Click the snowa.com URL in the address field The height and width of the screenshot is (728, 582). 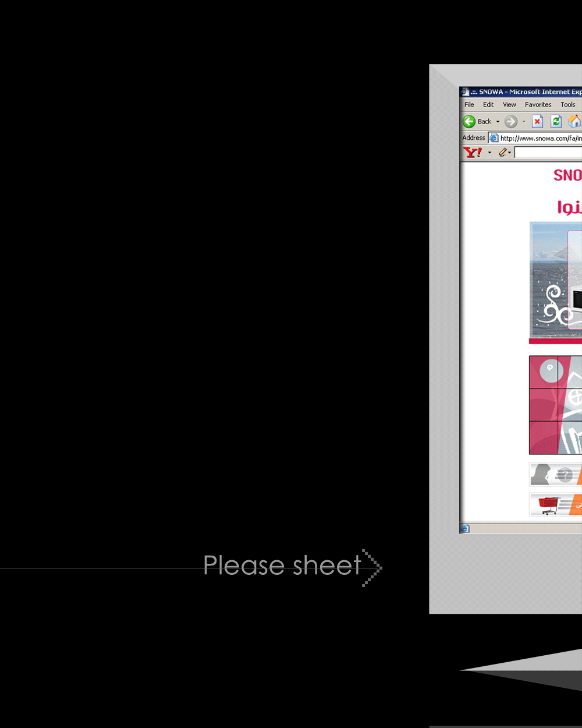[x=540, y=138]
